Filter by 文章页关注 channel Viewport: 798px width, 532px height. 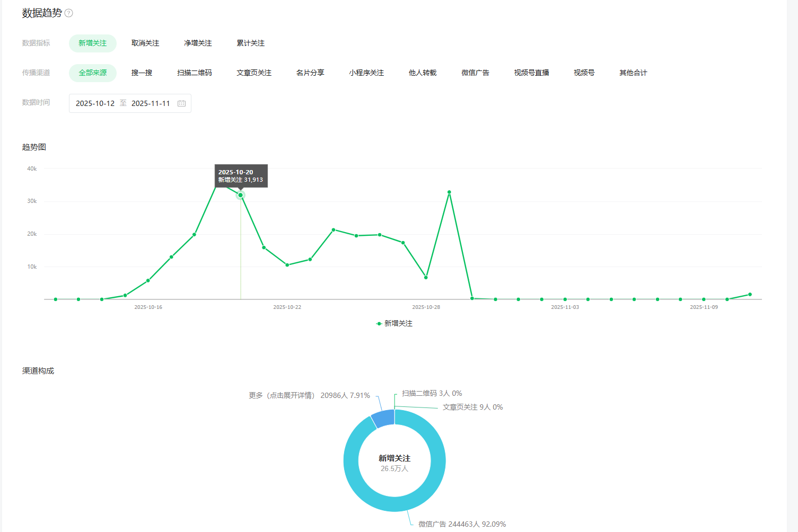click(x=253, y=73)
